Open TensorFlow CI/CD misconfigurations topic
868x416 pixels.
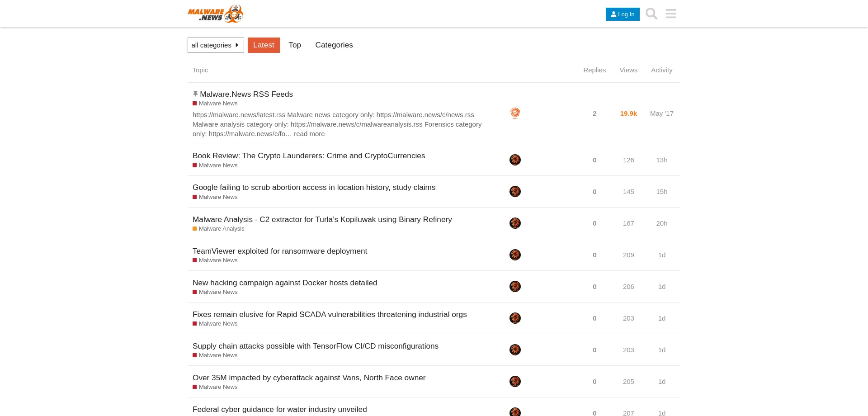[316, 346]
